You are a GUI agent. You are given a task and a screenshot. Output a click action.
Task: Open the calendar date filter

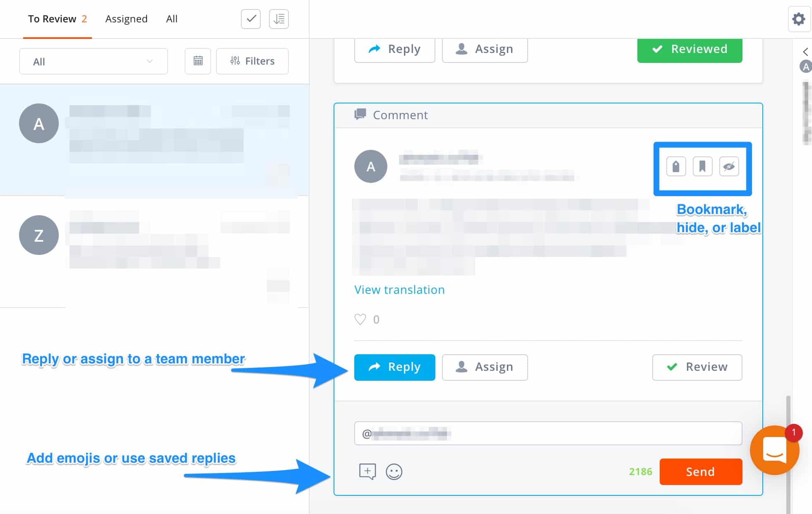[198, 61]
